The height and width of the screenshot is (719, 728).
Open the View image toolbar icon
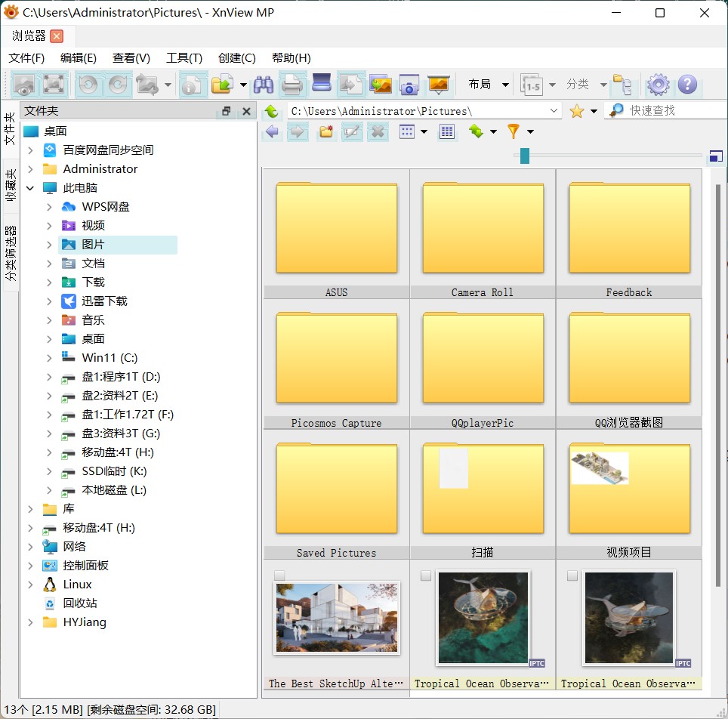[x=23, y=85]
